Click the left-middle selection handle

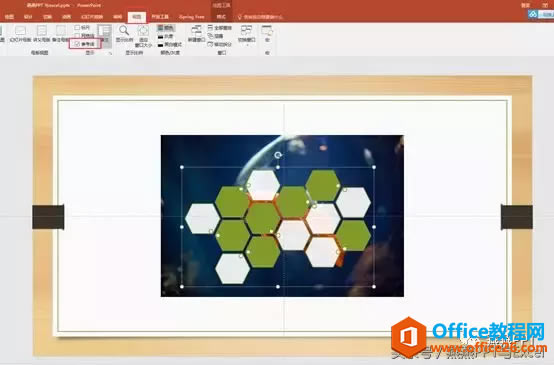tap(182, 227)
